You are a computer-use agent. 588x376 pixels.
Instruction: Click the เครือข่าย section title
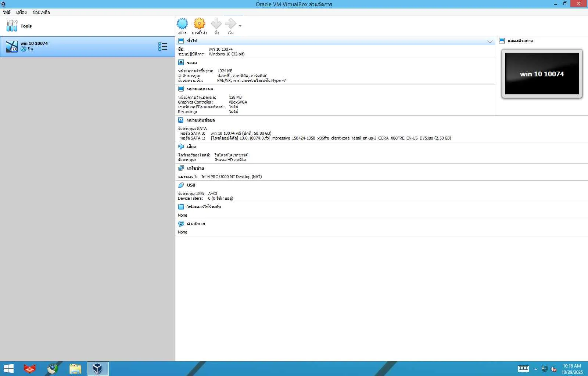pyautogui.click(x=196, y=168)
